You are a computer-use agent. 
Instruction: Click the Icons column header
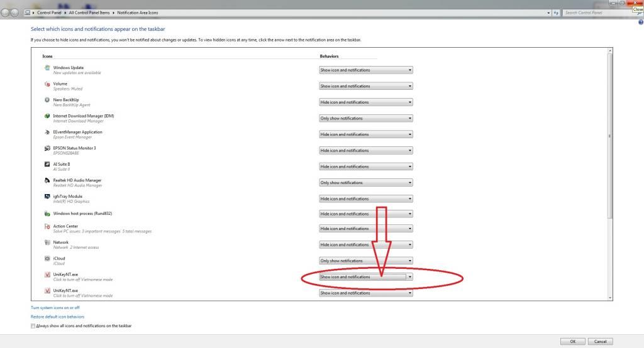47,57
